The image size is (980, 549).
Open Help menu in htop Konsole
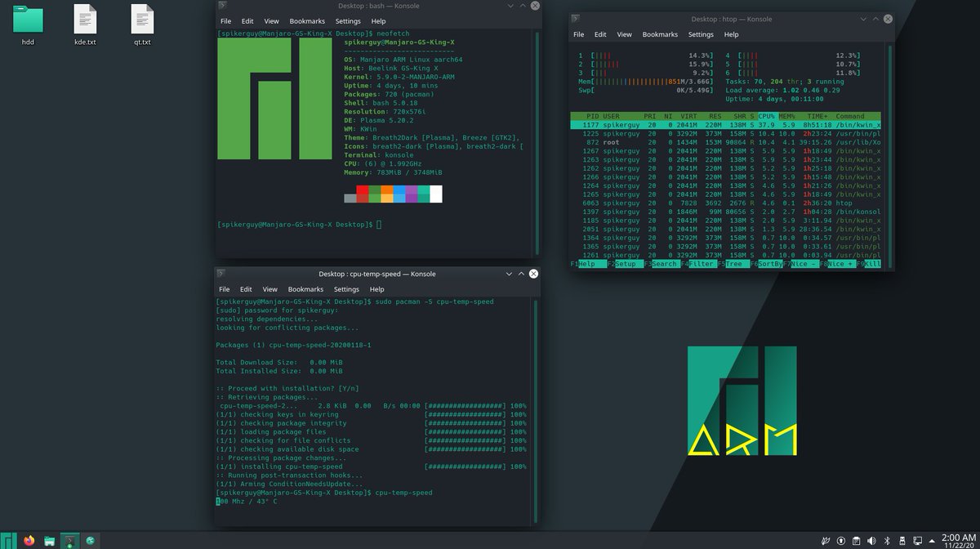[x=731, y=34]
